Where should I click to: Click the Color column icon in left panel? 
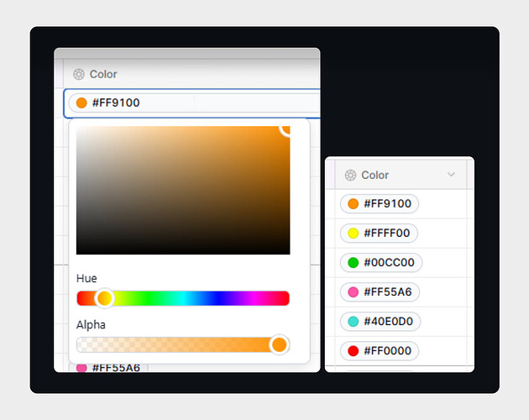pyautogui.click(x=79, y=74)
